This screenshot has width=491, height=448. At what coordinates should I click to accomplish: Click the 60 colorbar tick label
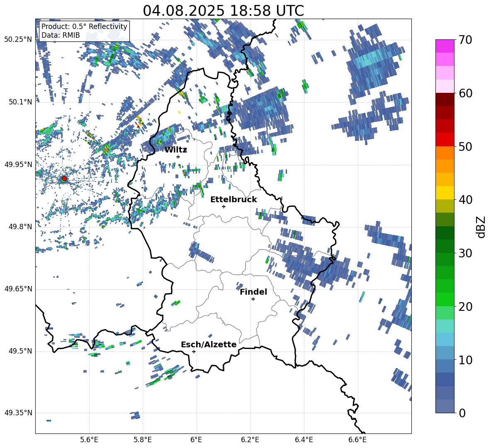[465, 93]
